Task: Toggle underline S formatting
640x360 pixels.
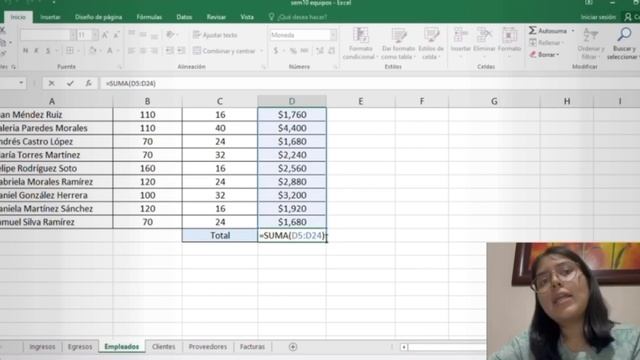Action: (x=48, y=51)
